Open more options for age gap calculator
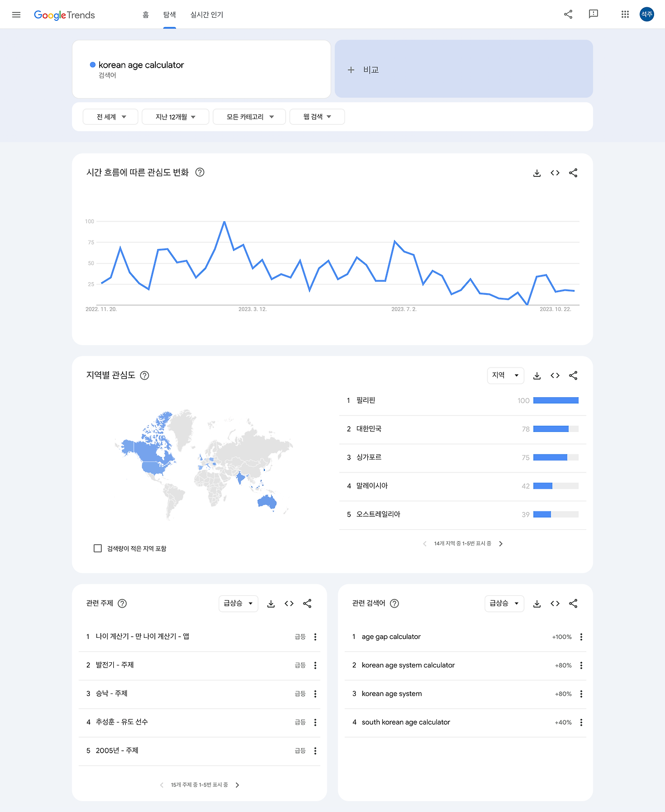This screenshot has height=812, width=665. click(x=581, y=637)
